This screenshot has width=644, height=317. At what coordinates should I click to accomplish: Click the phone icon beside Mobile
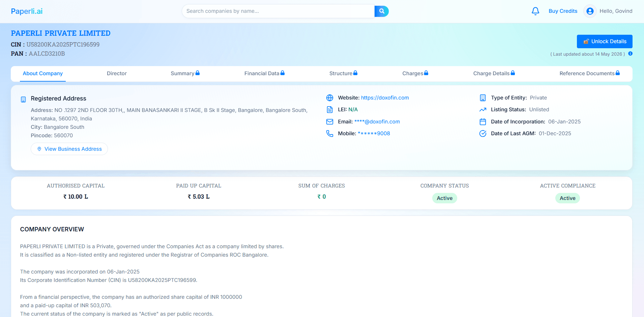click(x=330, y=134)
